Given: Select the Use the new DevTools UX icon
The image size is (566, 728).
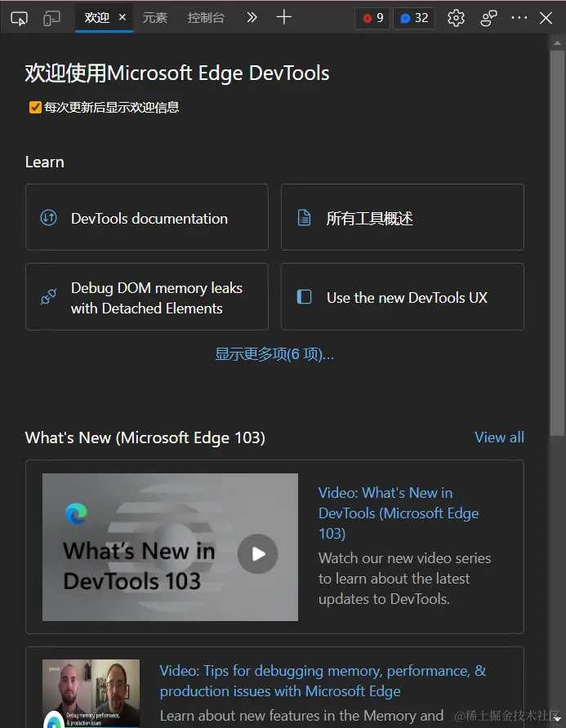Looking at the screenshot, I should click(305, 297).
